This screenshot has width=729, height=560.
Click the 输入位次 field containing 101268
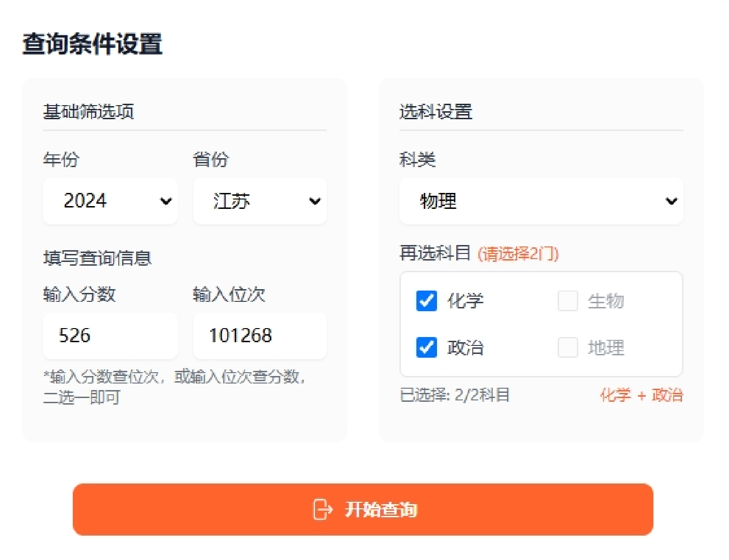click(x=260, y=336)
